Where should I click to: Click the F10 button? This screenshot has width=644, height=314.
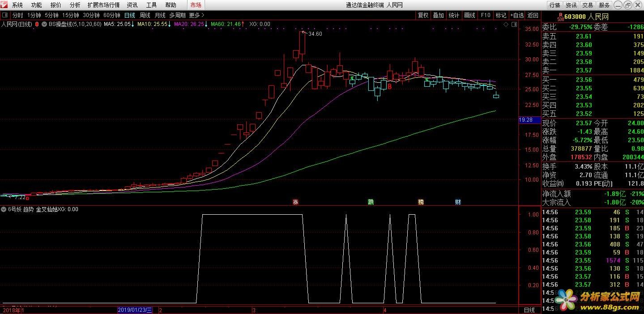click(486, 15)
